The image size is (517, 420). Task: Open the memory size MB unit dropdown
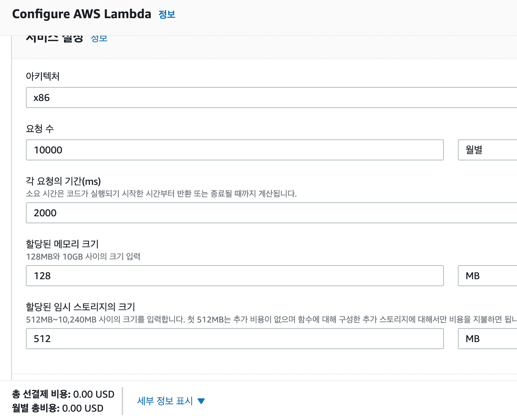pos(487,276)
